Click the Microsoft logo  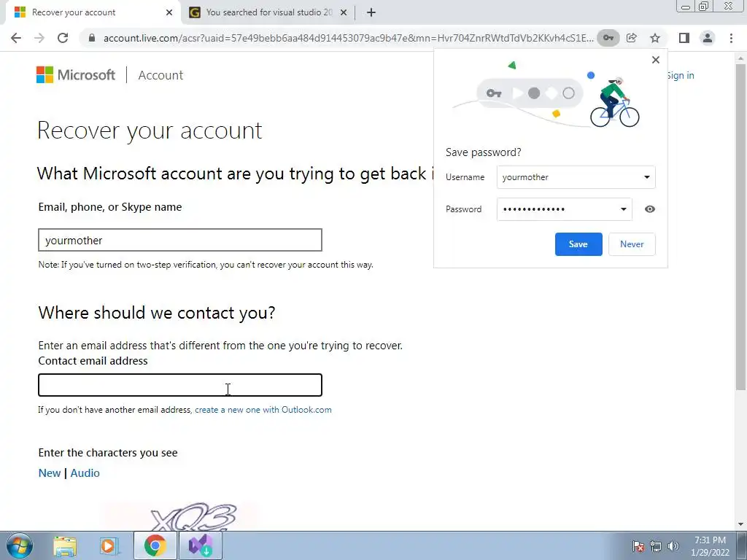point(76,75)
